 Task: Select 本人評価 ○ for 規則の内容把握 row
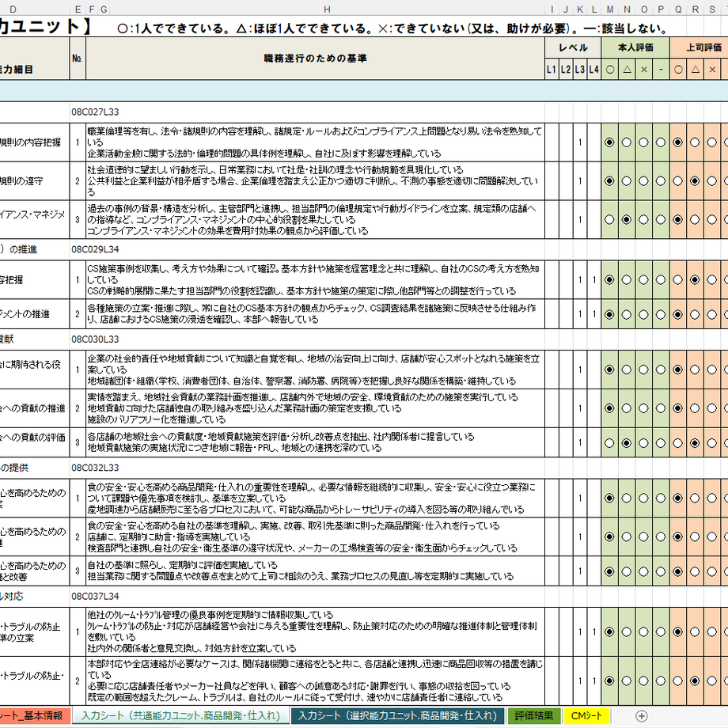point(609,142)
